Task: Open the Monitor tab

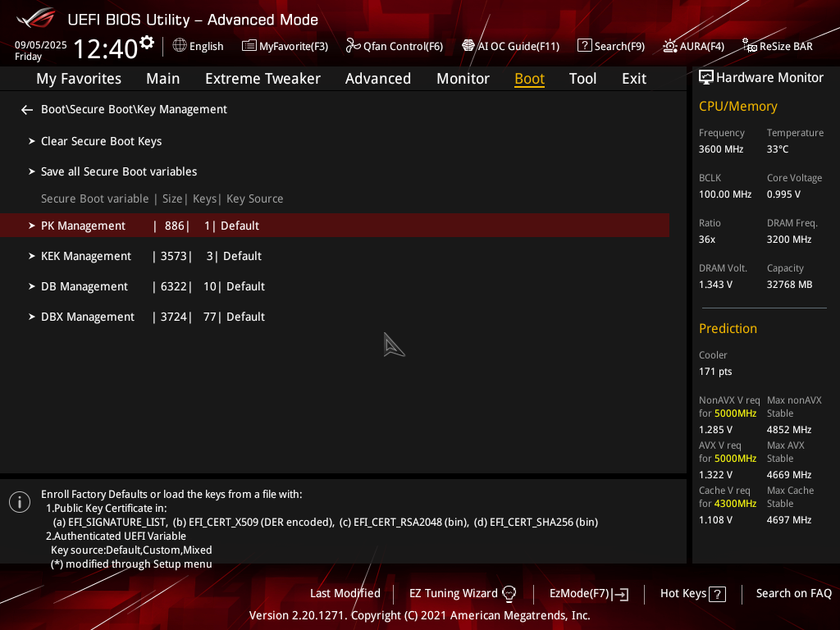Action: (463, 79)
